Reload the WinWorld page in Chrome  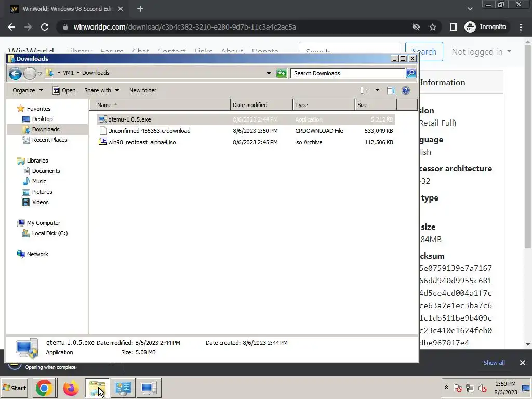tap(45, 27)
